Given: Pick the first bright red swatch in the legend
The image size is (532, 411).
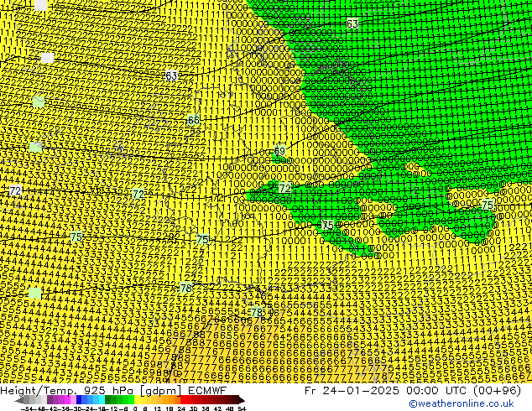Looking at the screenshot, I should coord(183,400).
